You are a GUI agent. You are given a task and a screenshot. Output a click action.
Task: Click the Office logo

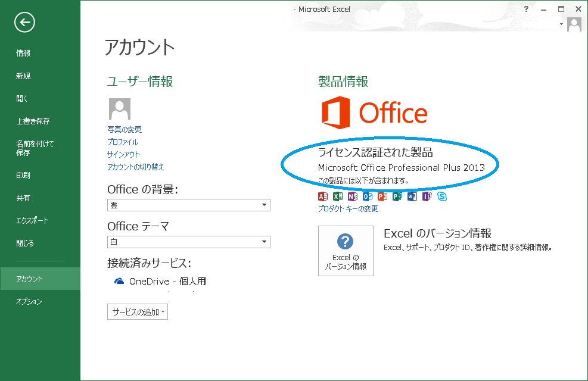(374, 113)
